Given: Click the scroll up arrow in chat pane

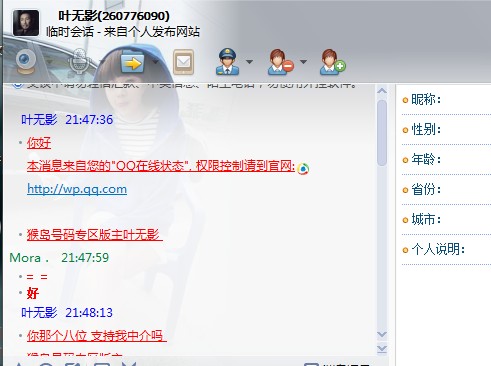Looking at the screenshot, I should [x=382, y=91].
